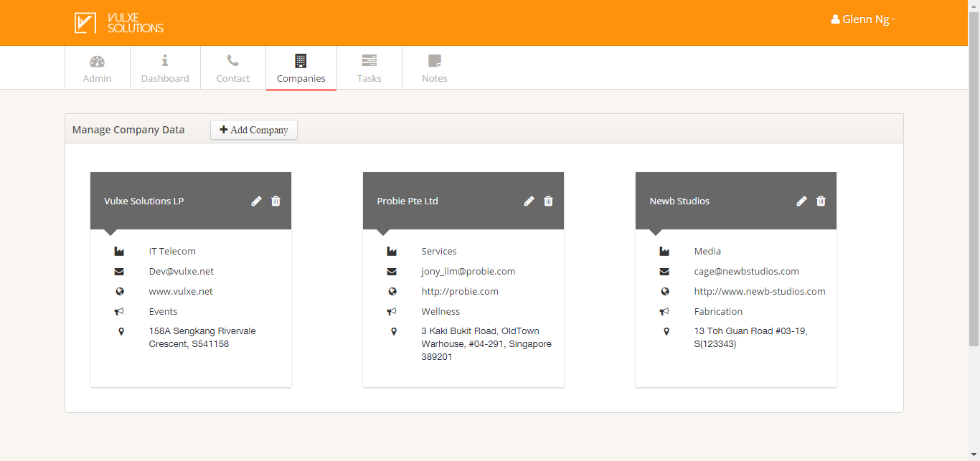This screenshot has height=461, width=980.
Task: Click the 13 Toh Guan Road address
Action: click(x=751, y=338)
